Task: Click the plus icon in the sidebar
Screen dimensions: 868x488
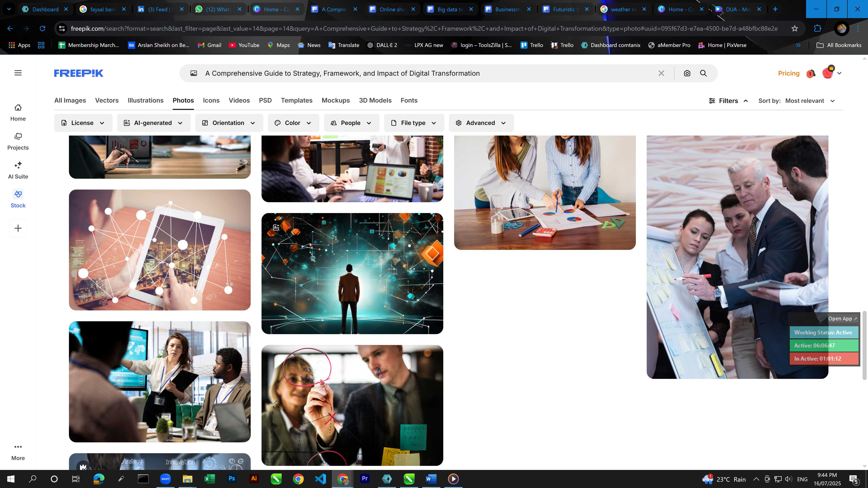Action: tap(18, 228)
